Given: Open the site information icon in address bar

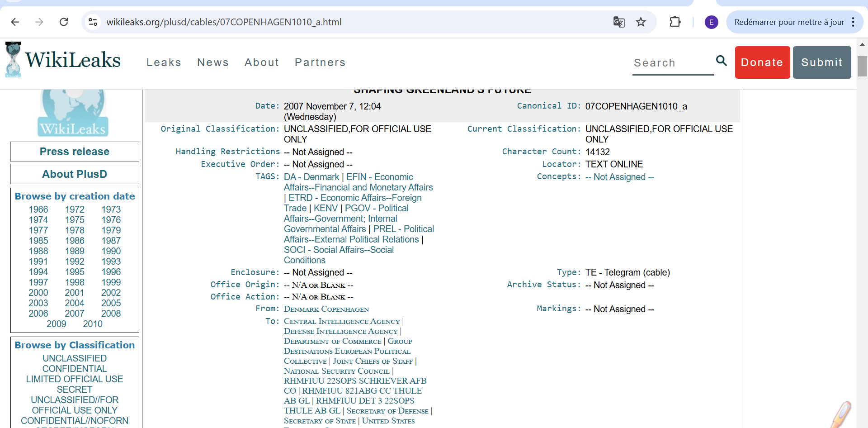Looking at the screenshot, I should coord(93,22).
